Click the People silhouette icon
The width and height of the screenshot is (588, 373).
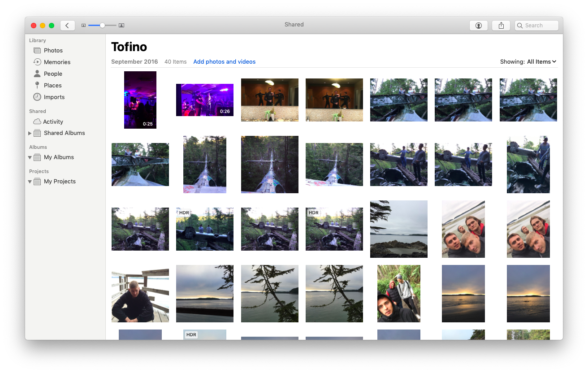(37, 74)
